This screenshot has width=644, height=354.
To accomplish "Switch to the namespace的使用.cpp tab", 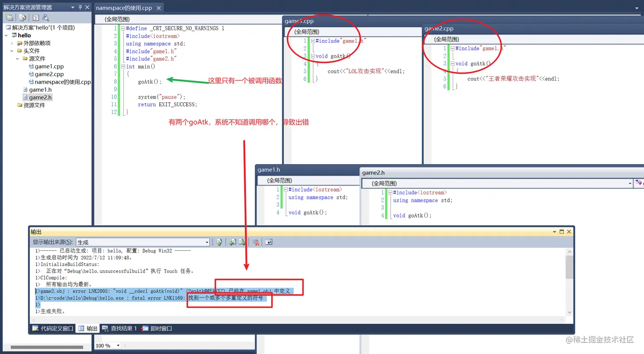I will click(124, 8).
